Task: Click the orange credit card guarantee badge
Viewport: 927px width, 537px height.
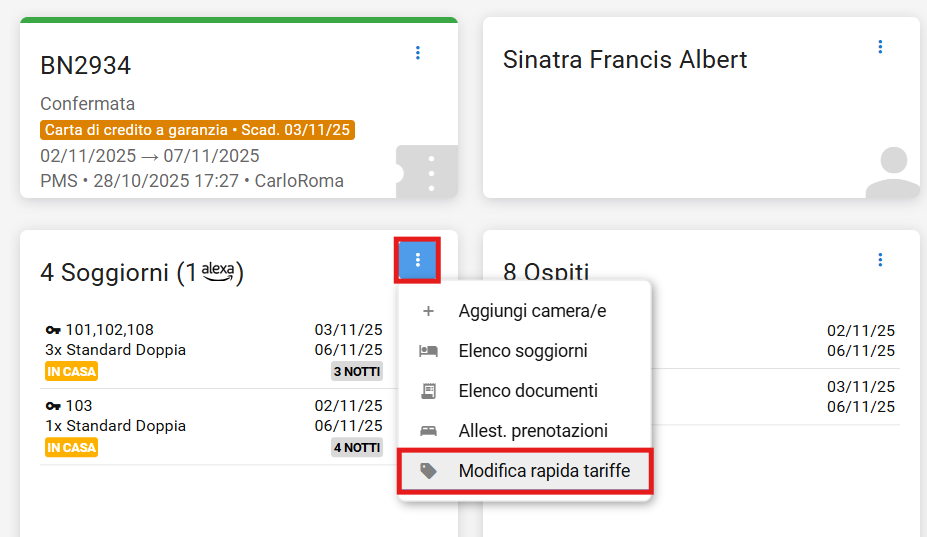Action: coord(198,130)
